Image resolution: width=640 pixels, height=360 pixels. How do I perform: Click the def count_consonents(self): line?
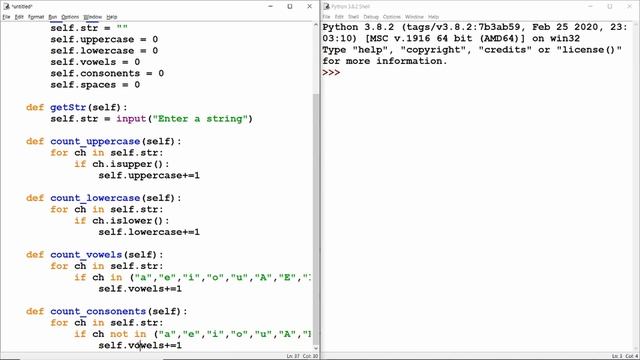pyautogui.click(x=107, y=311)
